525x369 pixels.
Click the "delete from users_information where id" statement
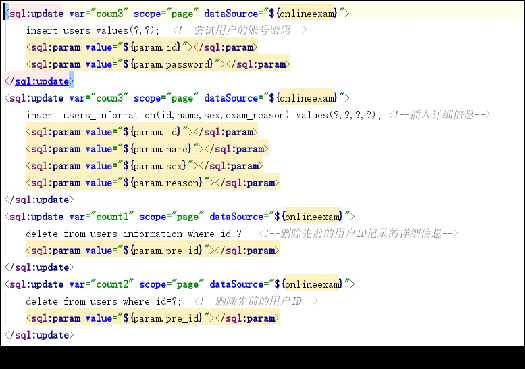pos(133,233)
